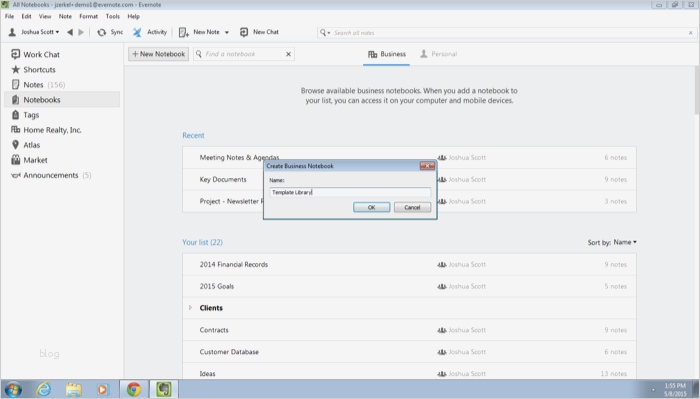Image resolution: width=700 pixels, height=399 pixels.
Task: Open the Help menu
Action: point(133,16)
